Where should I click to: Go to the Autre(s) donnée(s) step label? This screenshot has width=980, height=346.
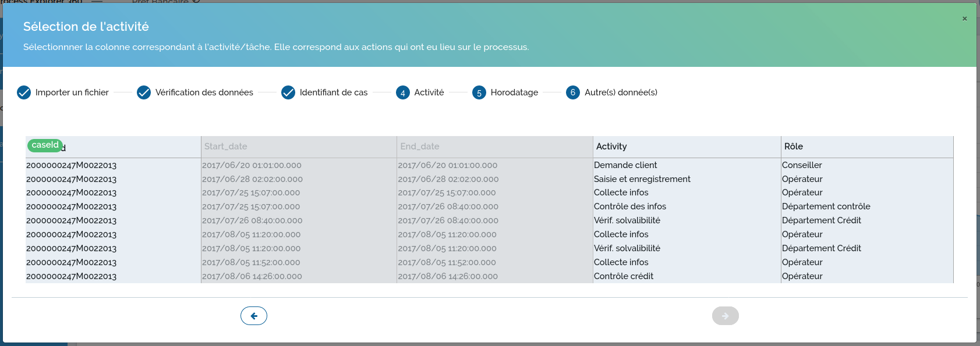621,92
